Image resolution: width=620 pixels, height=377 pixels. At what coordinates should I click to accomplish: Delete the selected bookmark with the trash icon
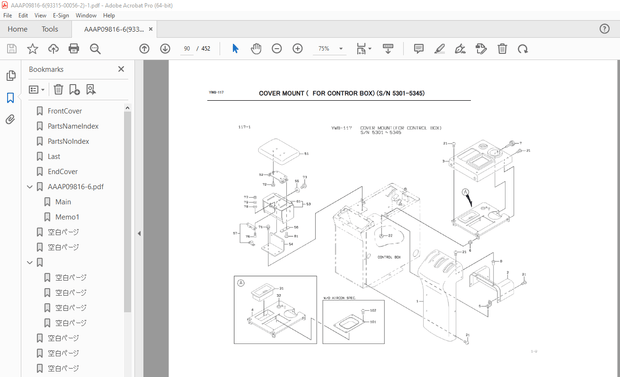click(x=58, y=90)
